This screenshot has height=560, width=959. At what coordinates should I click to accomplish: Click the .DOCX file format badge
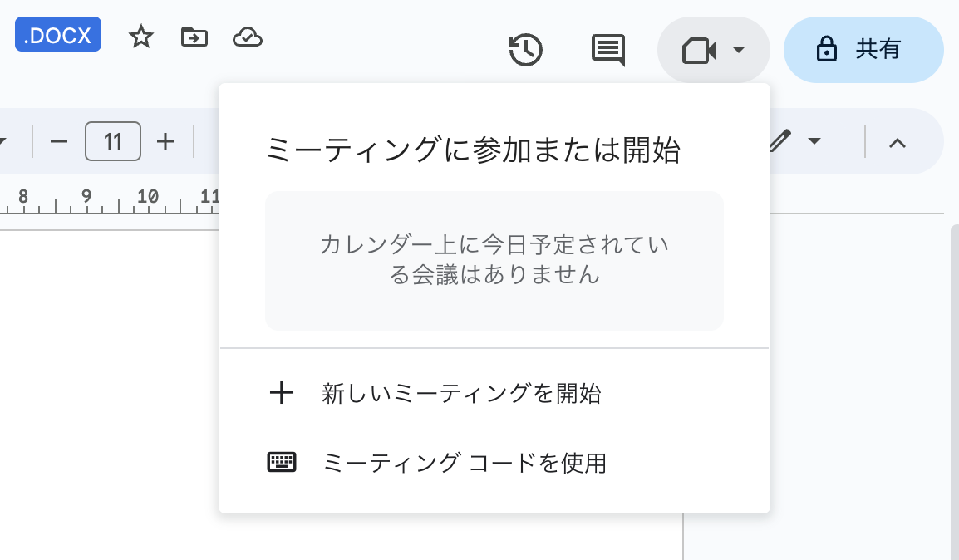(58, 36)
